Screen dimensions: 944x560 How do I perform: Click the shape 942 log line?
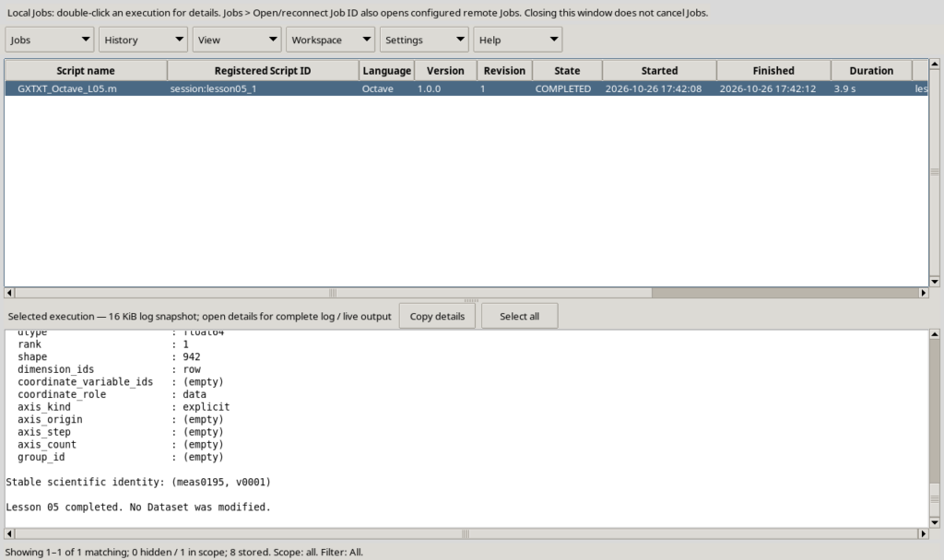[x=109, y=356]
